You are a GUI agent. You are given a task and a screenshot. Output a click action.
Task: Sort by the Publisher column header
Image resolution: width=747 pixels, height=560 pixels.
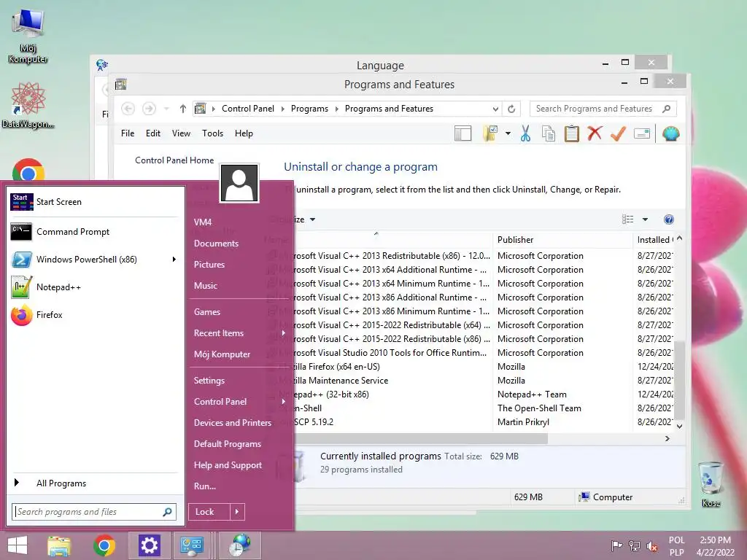(x=562, y=240)
